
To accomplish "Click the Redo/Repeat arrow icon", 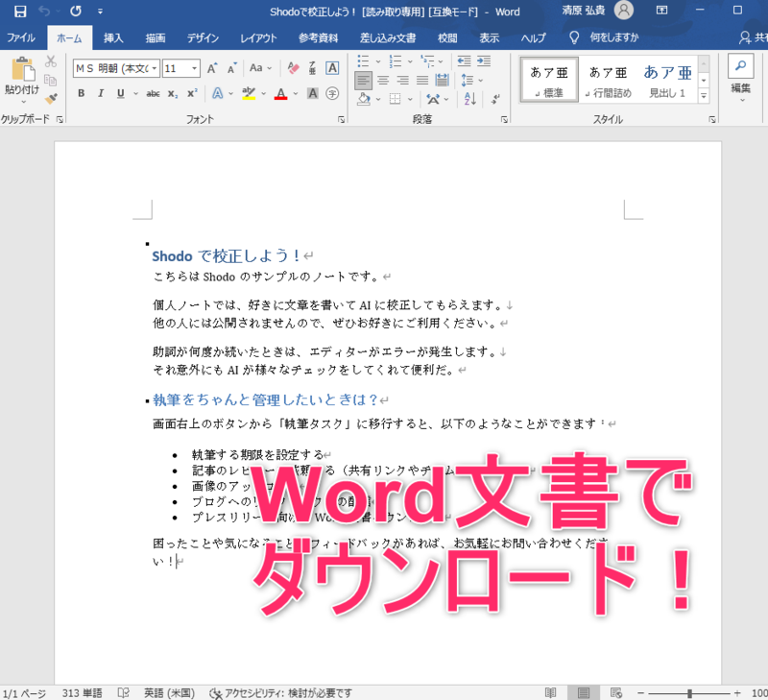I will click(76, 11).
